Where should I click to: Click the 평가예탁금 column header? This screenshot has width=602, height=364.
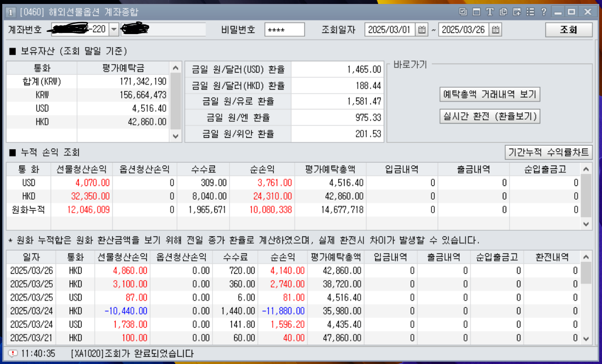[x=123, y=68]
